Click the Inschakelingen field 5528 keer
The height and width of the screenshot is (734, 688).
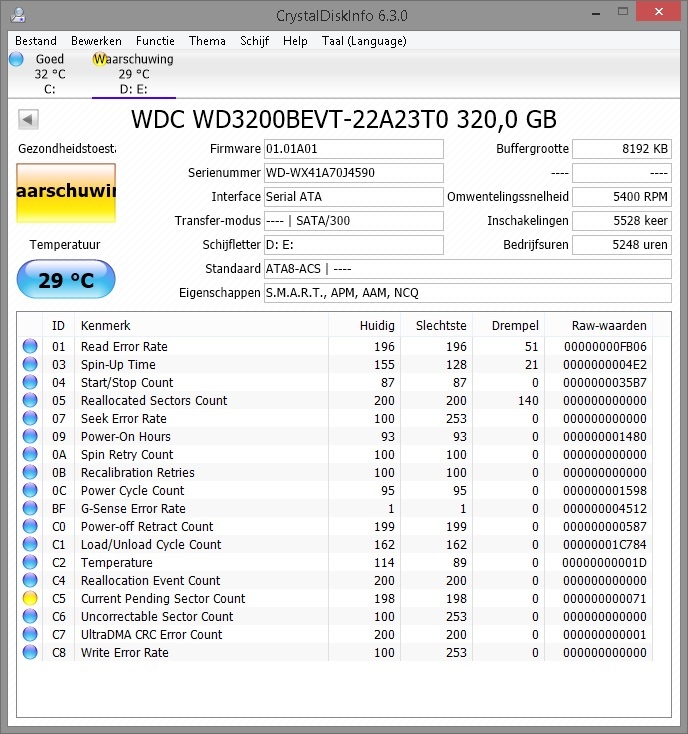(622, 220)
